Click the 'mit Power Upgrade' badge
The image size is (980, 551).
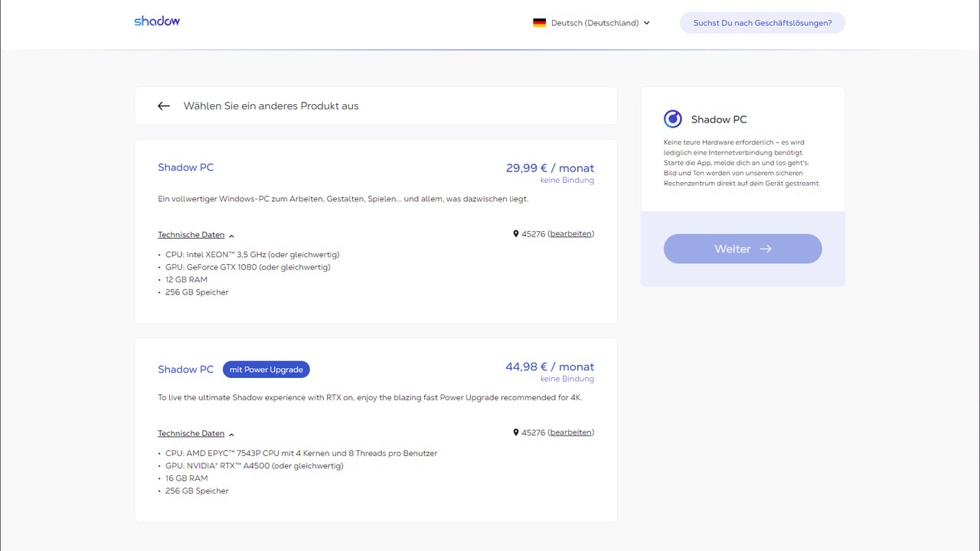(266, 370)
